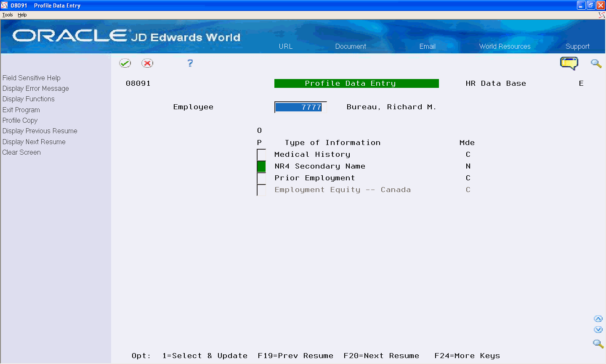
Task: Open the World Resources link
Action: click(505, 46)
